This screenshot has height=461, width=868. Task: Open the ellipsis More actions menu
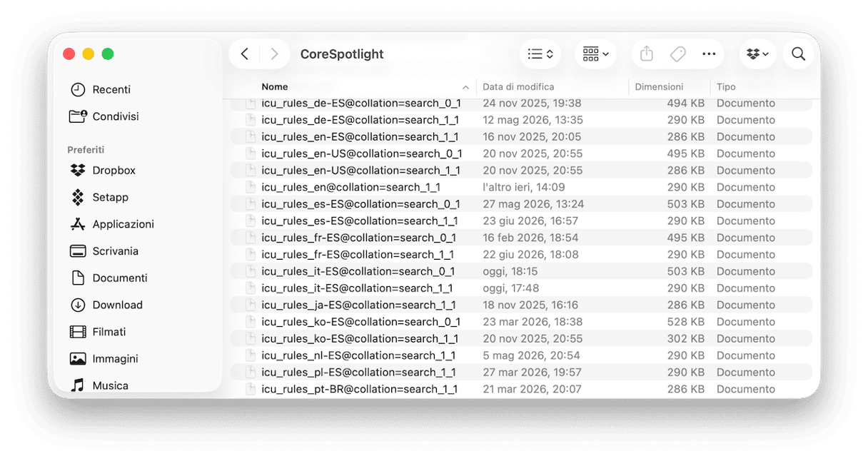pyautogui.click(x=709, y=54)
